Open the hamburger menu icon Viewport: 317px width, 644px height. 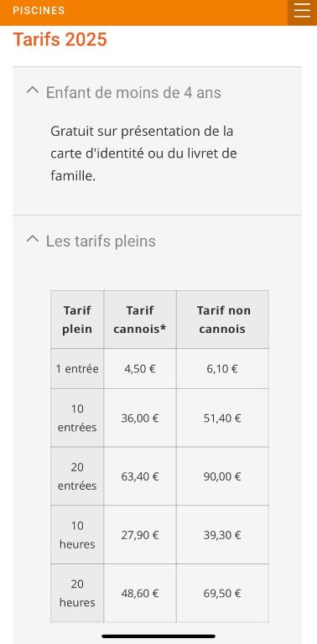click(302, 11)
